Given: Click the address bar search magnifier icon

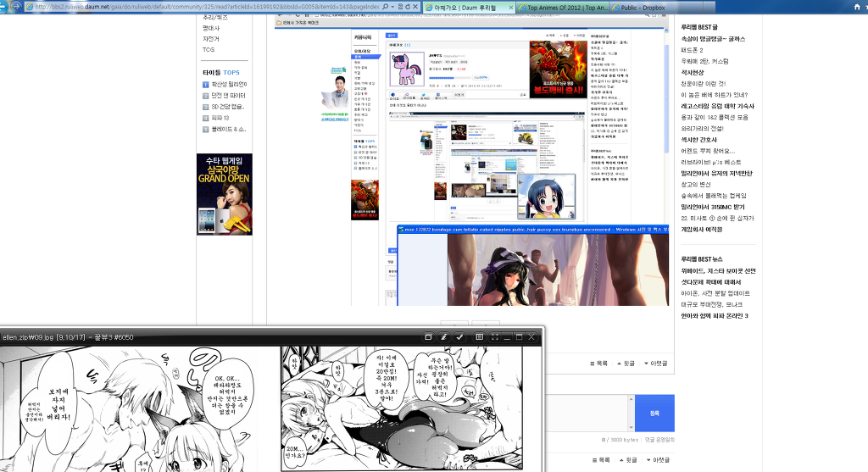Looking at the screenshot, I should click(387, 7).
